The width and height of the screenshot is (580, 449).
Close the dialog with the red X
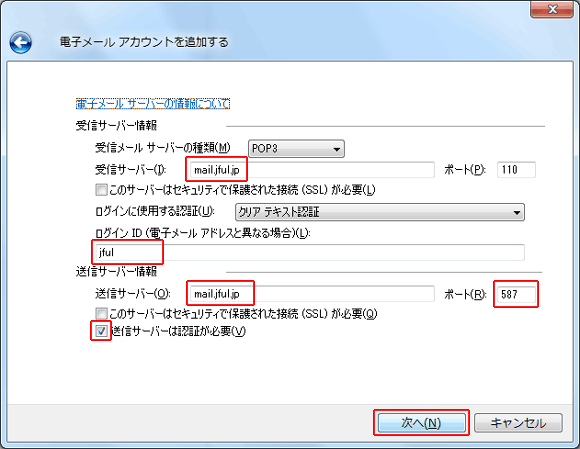point(553,9)
